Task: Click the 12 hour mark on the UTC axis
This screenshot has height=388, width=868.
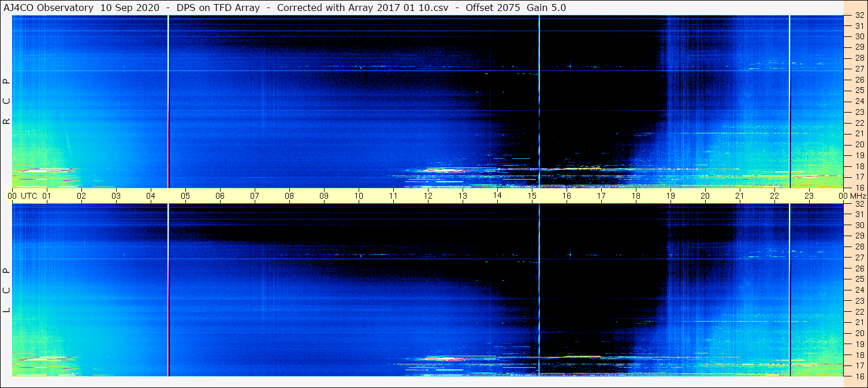Action: [x=428, y=196]
